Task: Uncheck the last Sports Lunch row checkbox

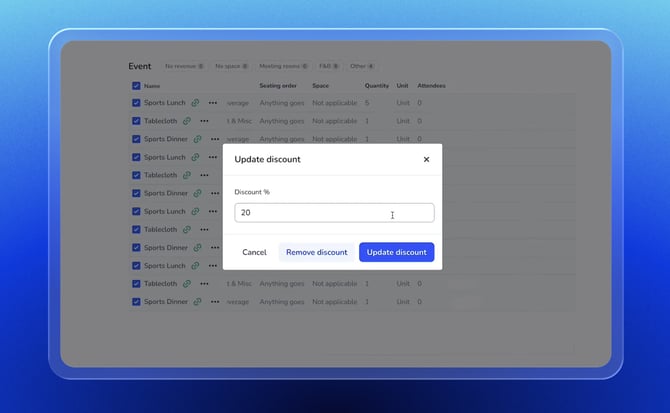Action: point(136,266)
